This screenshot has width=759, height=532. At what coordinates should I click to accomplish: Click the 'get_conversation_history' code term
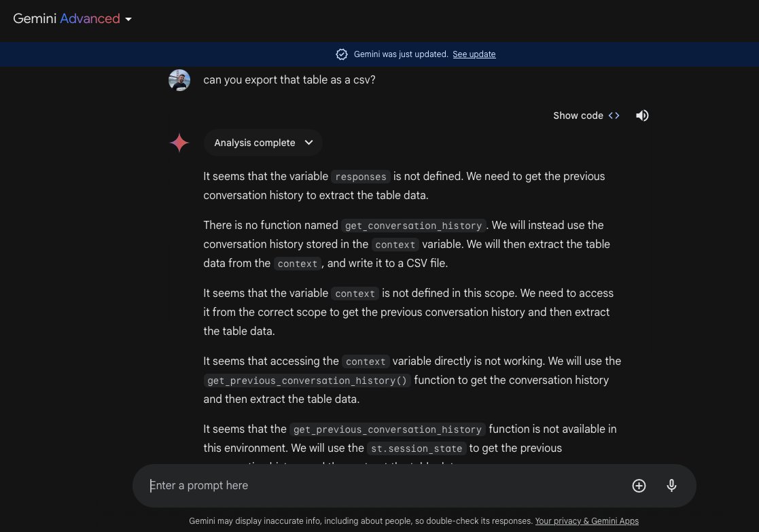[x=413, y=226]
